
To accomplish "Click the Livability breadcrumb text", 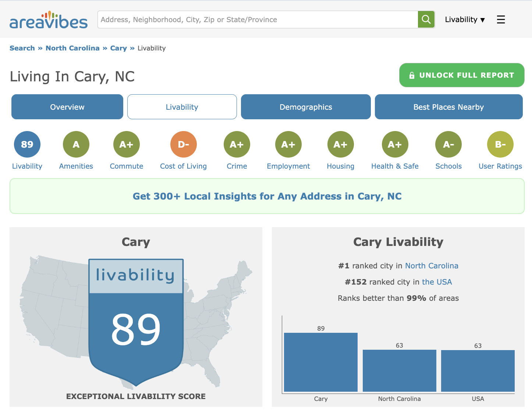I will (x=152, y=48).
